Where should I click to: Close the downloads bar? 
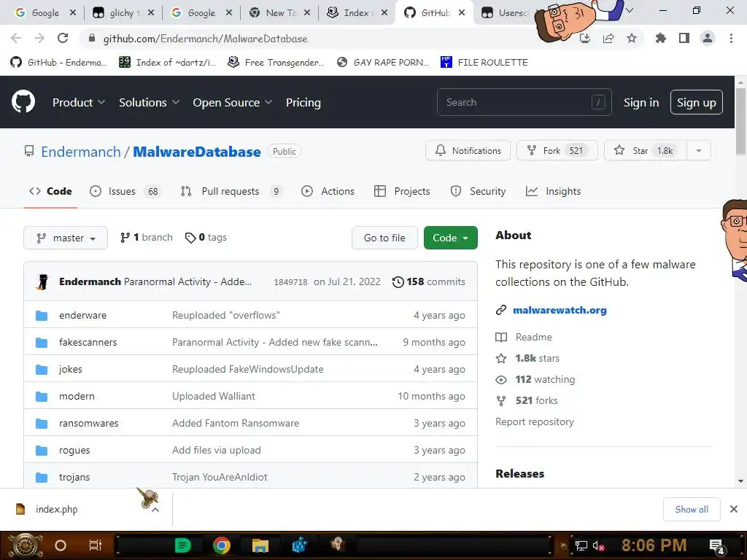tap(734, 510)
